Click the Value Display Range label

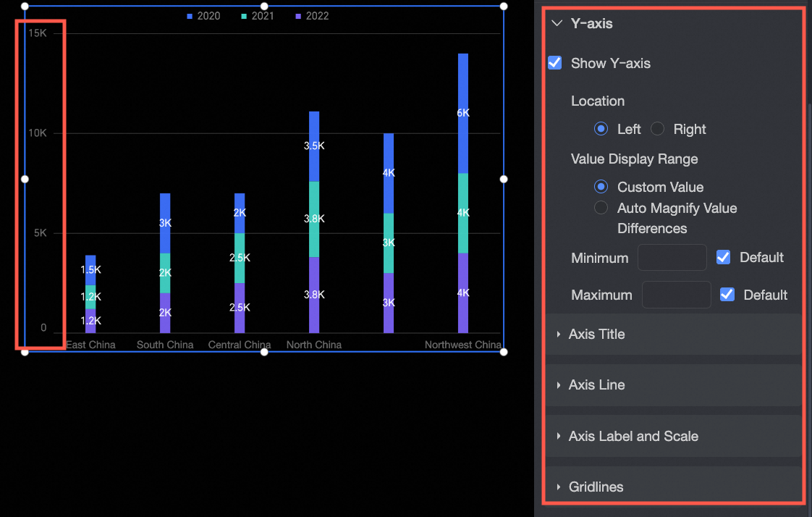click(635, 159)
